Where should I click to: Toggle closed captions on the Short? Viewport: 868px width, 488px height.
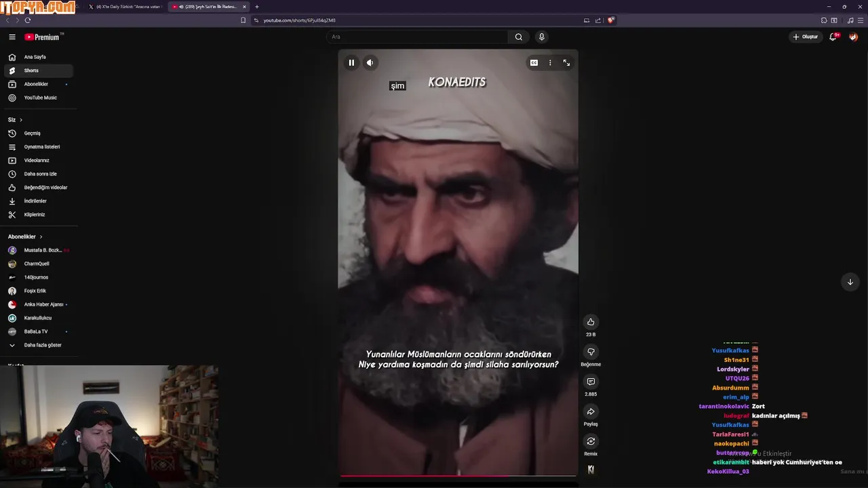(534, 62)
